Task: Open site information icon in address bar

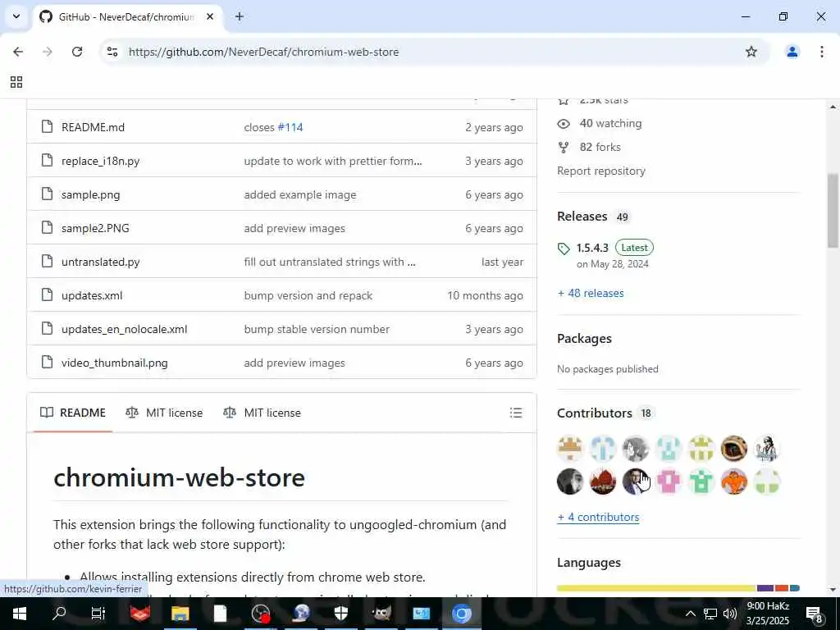Action: (112, 52)
